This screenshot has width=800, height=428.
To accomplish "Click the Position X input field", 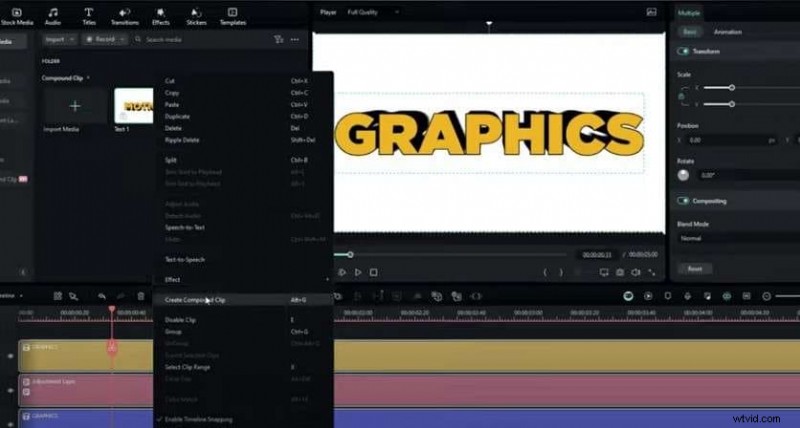I will (732, 140).
